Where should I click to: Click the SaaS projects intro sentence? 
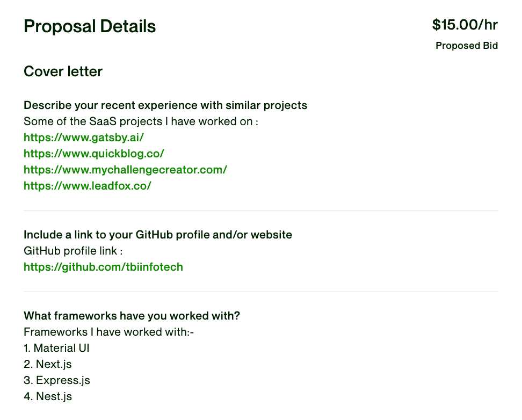(141, 121)
